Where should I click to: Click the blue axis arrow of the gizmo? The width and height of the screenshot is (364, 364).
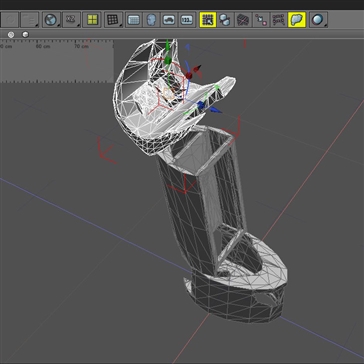(215, 110)
